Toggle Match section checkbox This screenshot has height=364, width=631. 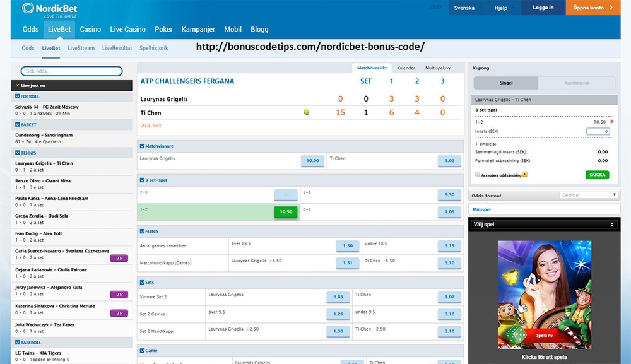click(x=142, y=232)
